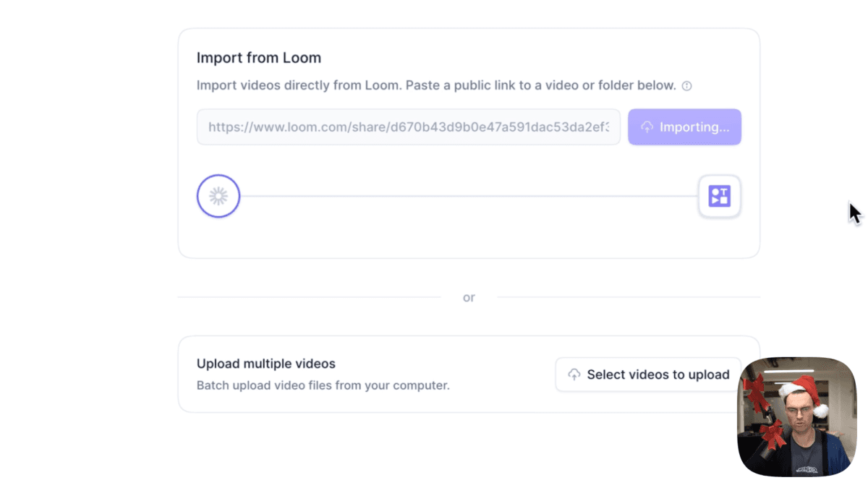
Task: Click the destination app logo icon
Action: (719, 196)
